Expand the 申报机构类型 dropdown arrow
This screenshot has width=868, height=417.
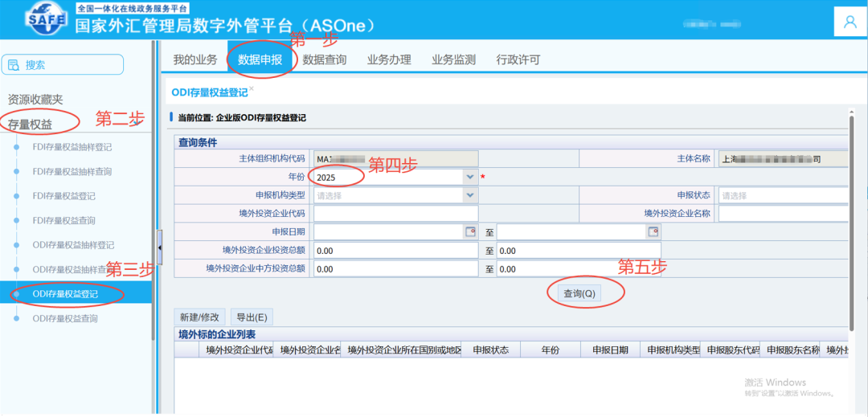click(470, 195)
